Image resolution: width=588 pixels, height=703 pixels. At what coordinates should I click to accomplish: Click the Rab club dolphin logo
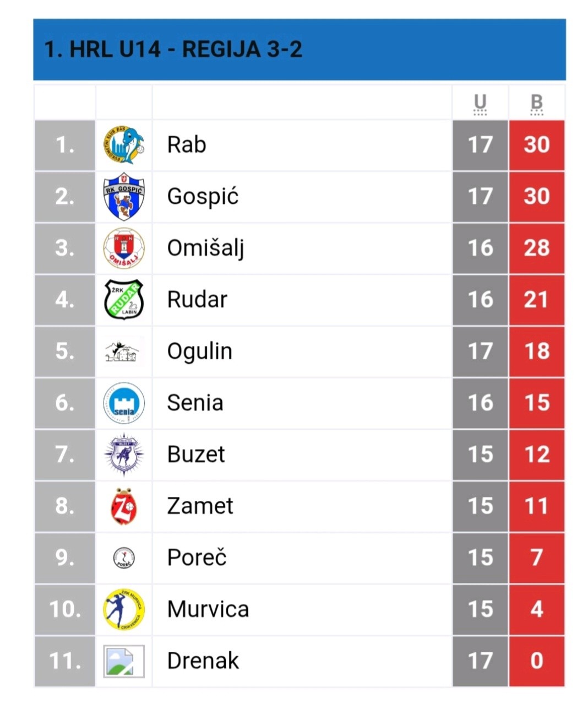pyautogui.click(x=124, y=145)
